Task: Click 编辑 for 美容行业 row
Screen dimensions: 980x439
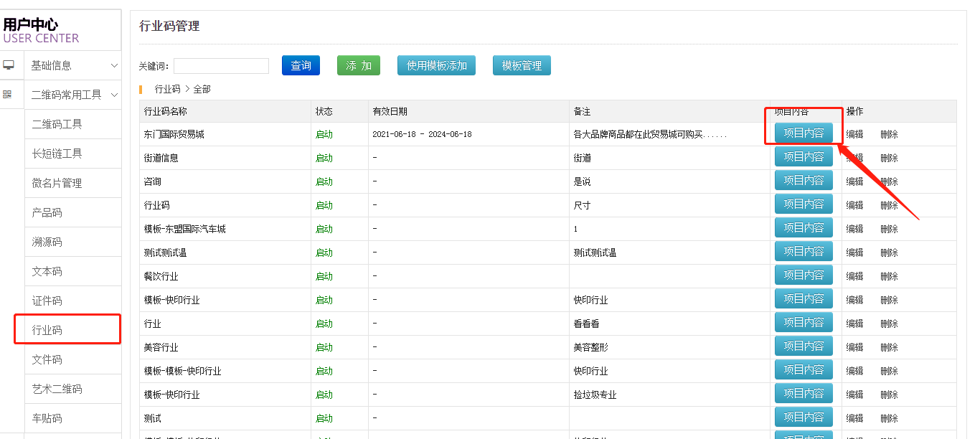Action: tap(854, 347)
